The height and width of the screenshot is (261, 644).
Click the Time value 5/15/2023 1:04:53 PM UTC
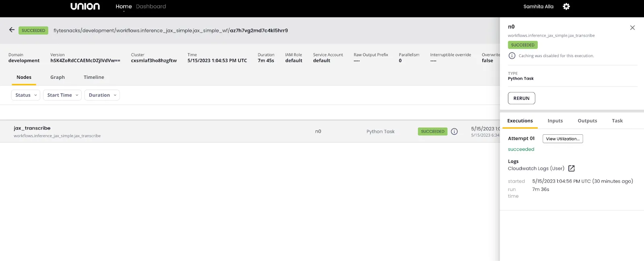(x=217, y=61)
